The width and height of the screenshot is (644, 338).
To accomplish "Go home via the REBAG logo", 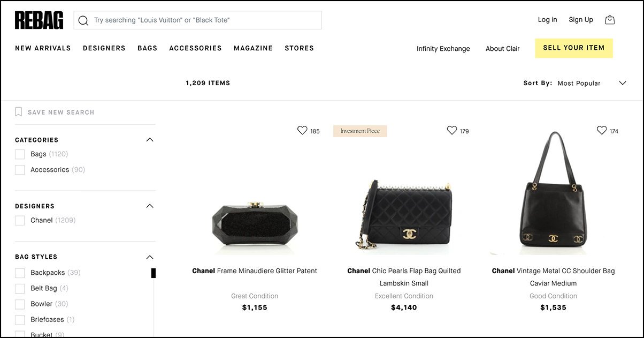I will (x=39, y=20).
